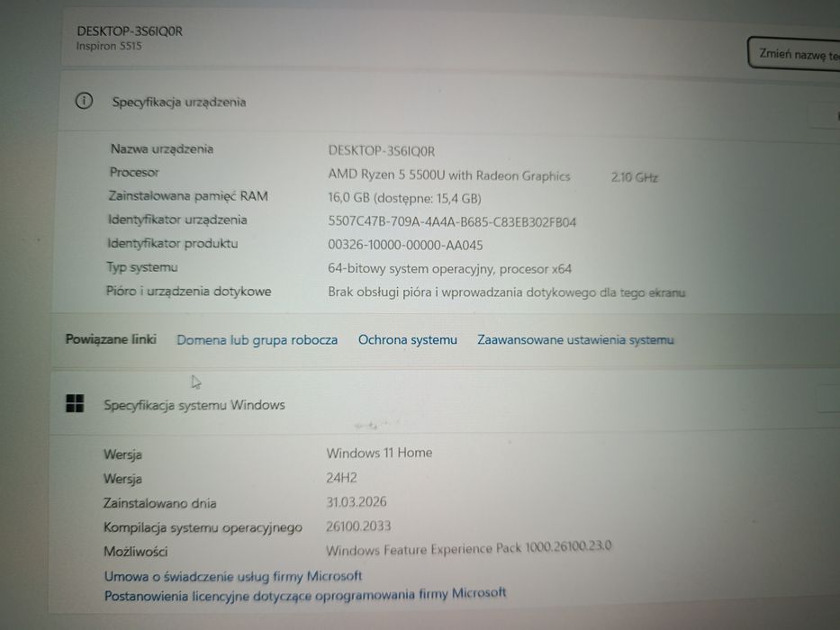Click the Procesor label
The width and height of the screenshot is (840, 630).
tap(134, 173)
